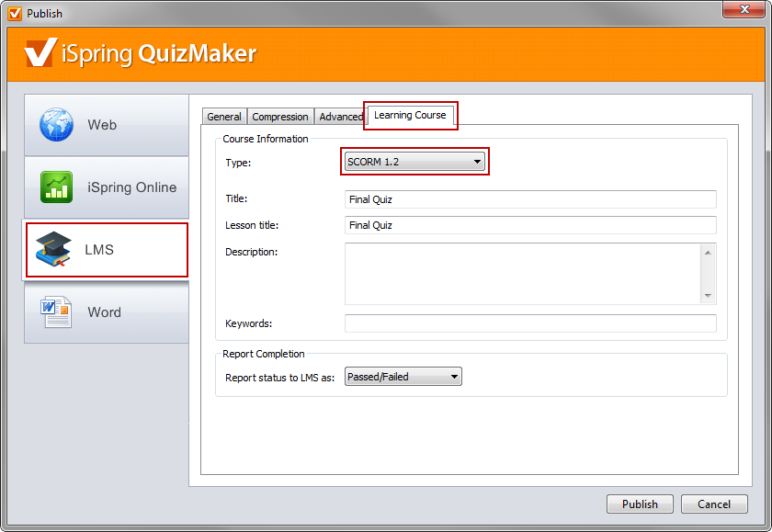772x532 pixels.
Task: Choose the Web publishing option label
Action: [102, 125]
